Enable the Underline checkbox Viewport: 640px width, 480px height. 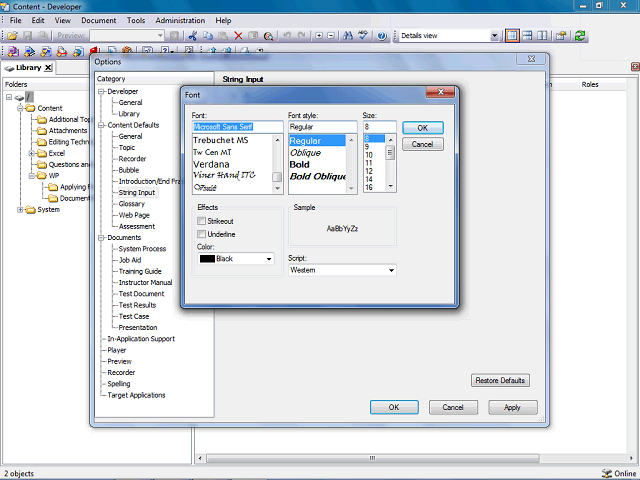click(201, 234)
